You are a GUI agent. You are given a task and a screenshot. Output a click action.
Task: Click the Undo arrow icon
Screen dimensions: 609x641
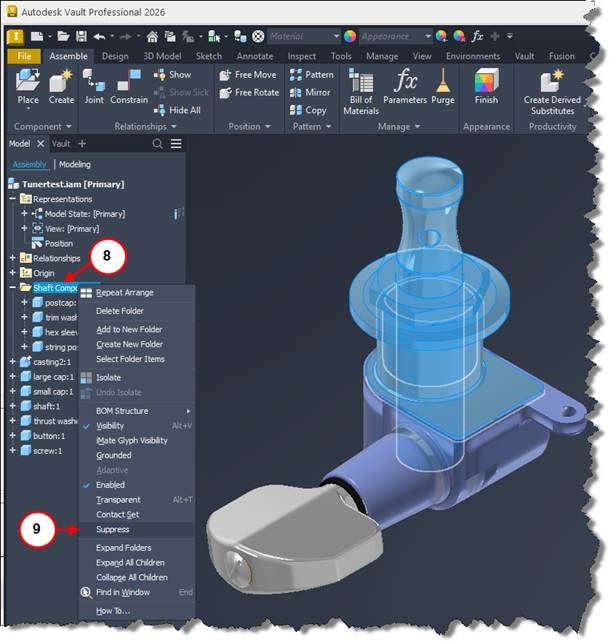click(99, 37)
